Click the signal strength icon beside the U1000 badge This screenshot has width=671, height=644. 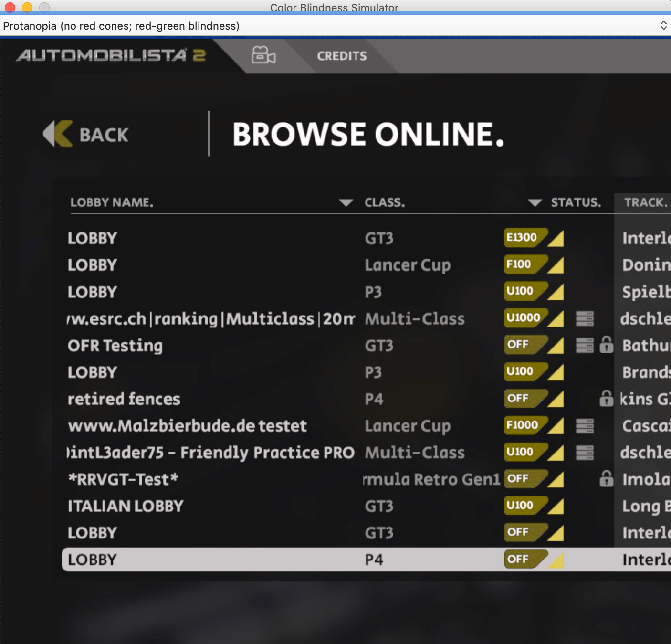(556, 318)
